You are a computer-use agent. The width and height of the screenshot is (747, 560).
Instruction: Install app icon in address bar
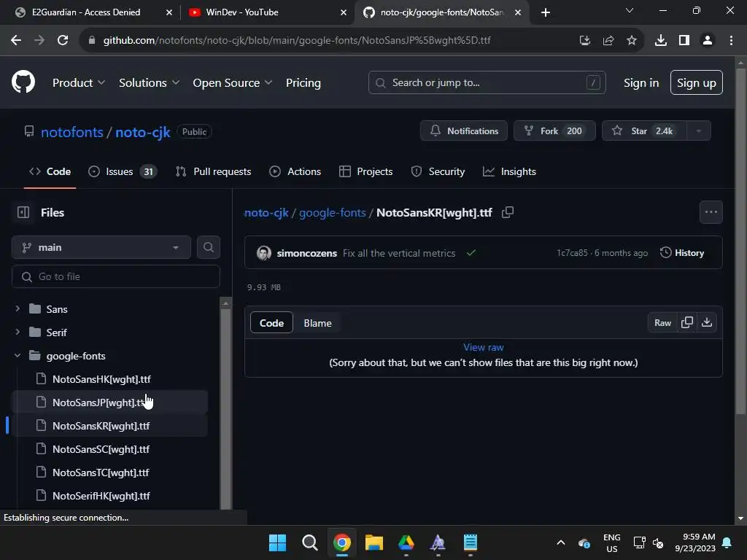tap(585, 41)
